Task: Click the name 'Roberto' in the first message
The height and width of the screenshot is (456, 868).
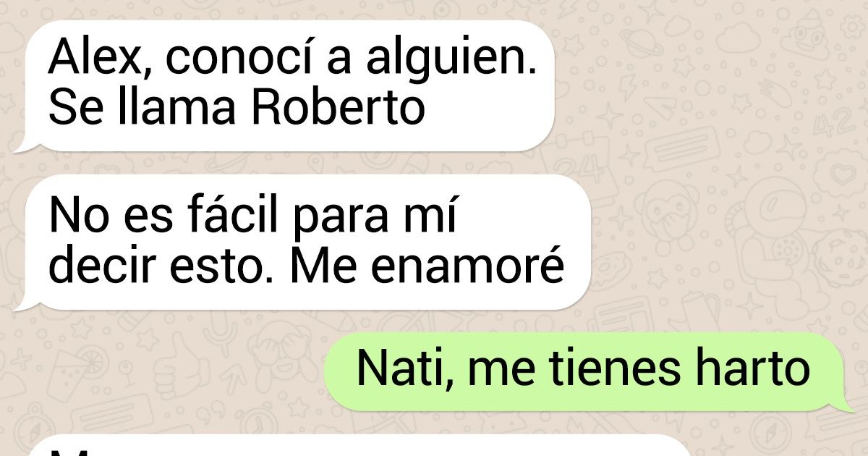Action: click(337, 109)
